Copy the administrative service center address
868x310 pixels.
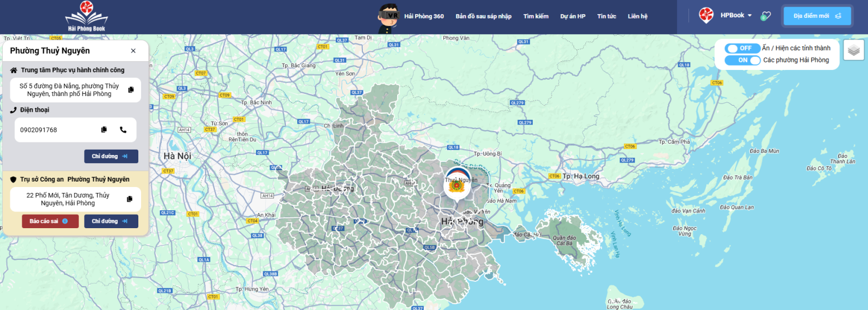131,90
